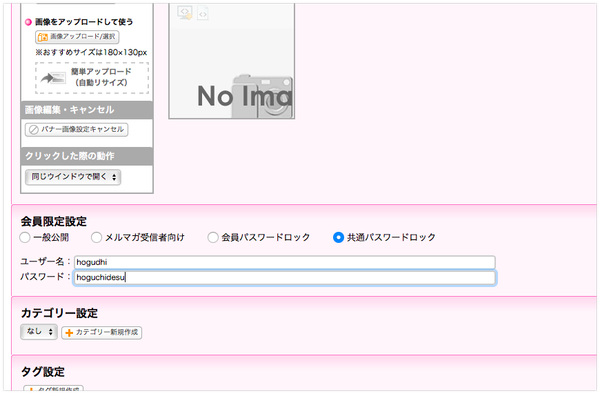The width and height of the screenshot is (600, 394).
Task: Click the タグ設定 heading
Action: [42, 372]
